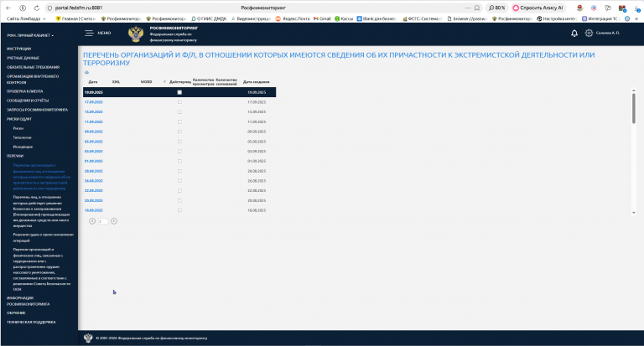This screenshot has width=644, height=346.
Task: Toggle checkbox in 11.09.2025 row
Action: [179, 122]
